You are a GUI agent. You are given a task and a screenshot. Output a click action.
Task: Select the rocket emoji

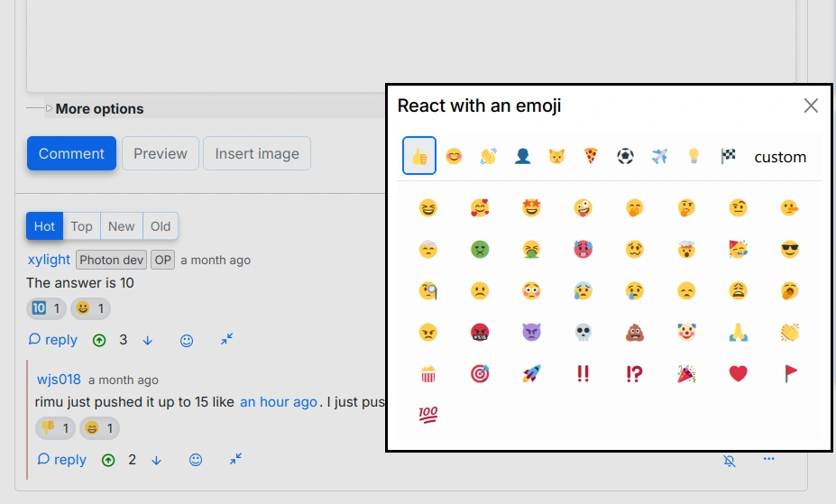531,373
